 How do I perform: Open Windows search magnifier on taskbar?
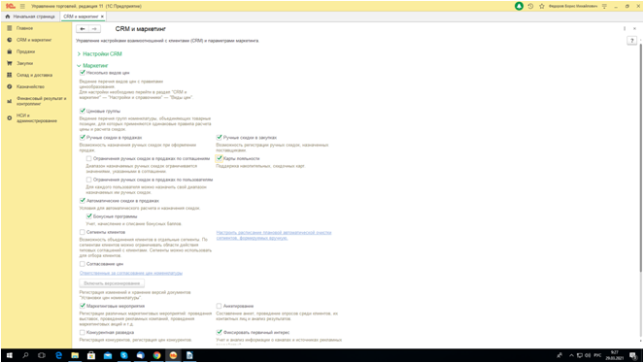(x=25, y=355)
